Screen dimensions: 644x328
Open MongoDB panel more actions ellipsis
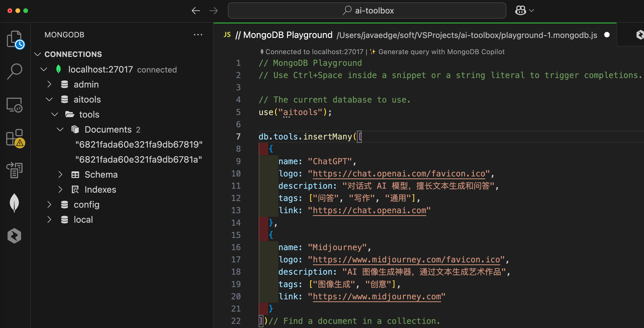(198, 35)
